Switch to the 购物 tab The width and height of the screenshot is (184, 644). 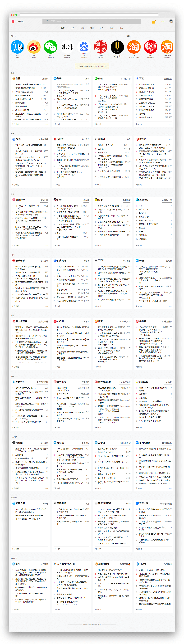[x=111, y=28]
